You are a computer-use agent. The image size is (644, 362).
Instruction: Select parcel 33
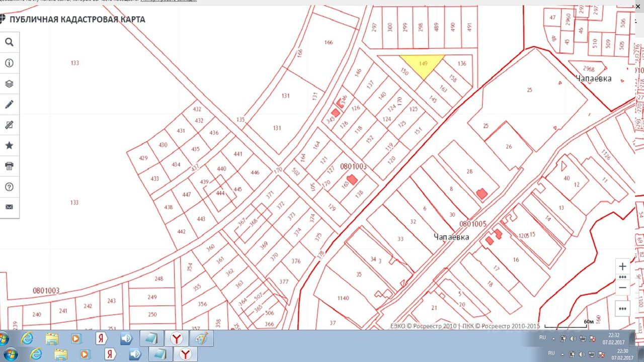click(x=400, y=239)
